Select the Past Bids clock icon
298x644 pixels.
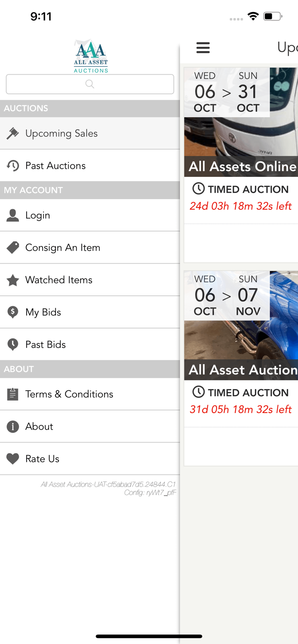coord(13,344)
